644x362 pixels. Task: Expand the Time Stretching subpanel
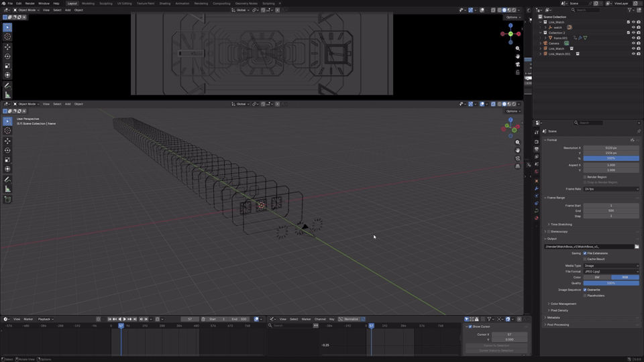coord(561,225)
